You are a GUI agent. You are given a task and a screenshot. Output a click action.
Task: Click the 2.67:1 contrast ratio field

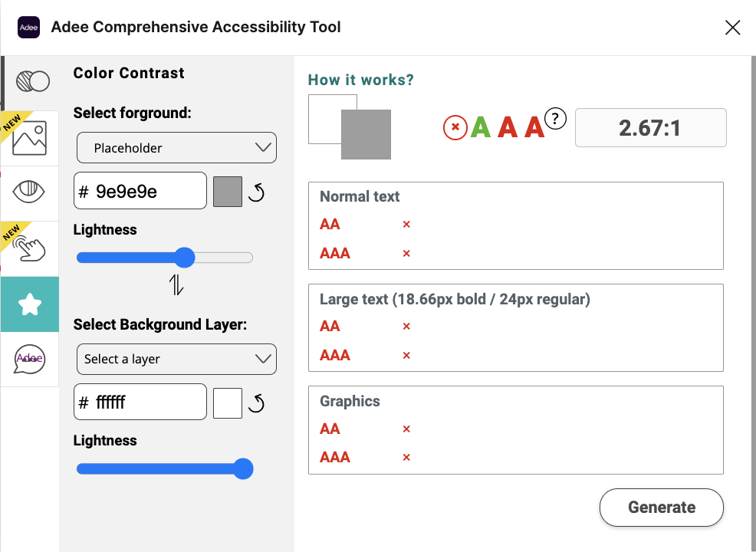pyautogui.click(x=650, y=128)
